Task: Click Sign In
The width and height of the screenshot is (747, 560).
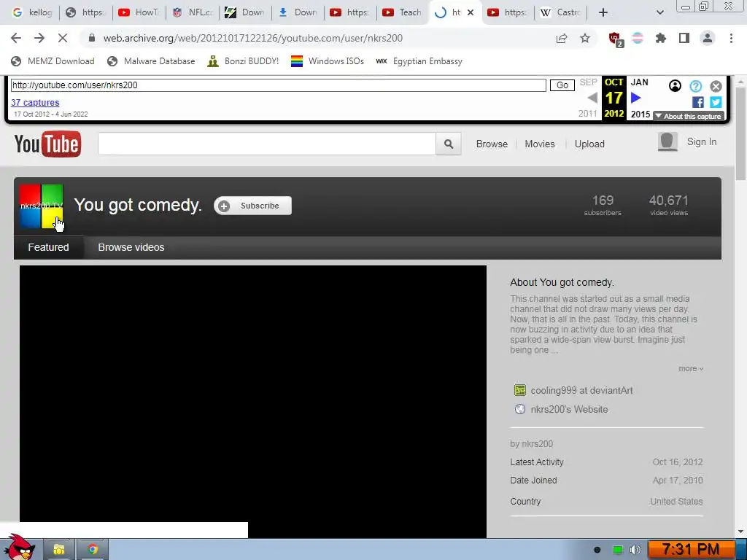Action: point(701,142)
